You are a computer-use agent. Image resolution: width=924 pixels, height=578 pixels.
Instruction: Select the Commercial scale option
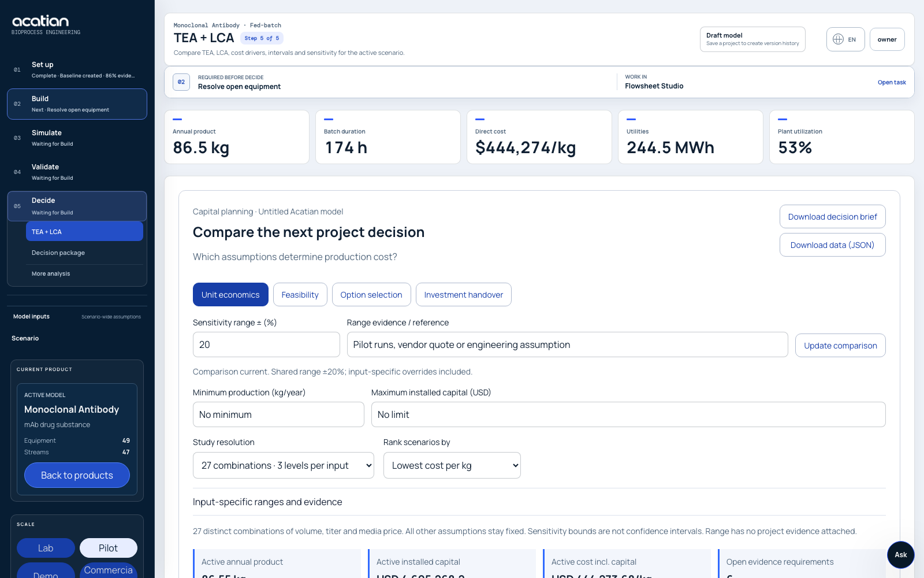point(108,570)
